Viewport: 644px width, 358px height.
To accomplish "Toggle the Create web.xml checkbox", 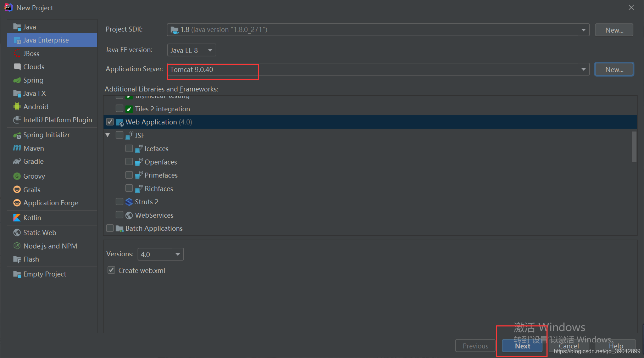I will [111, 270].
